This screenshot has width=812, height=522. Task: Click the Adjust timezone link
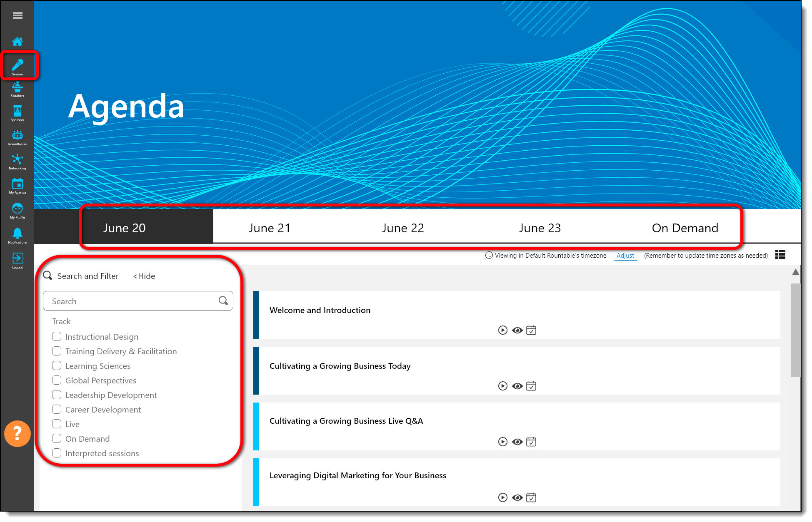625,256
